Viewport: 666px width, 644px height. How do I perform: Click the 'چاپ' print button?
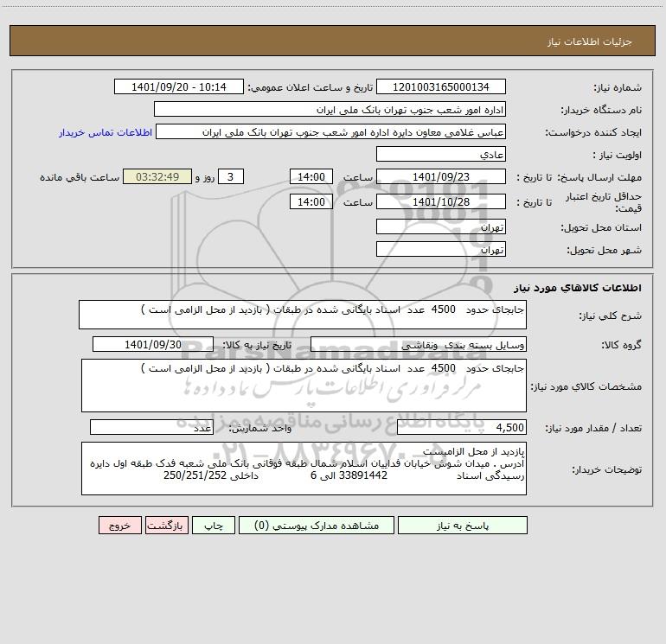(x=214, y=526)
